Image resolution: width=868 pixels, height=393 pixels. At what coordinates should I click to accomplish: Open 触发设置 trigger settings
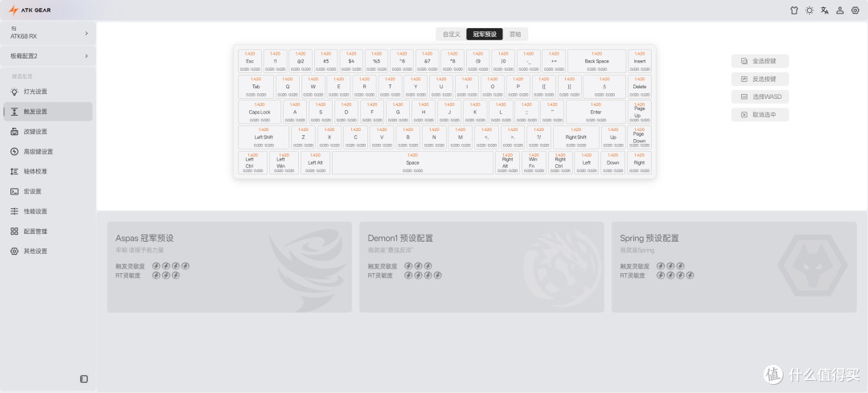click(x=47, y=111)
